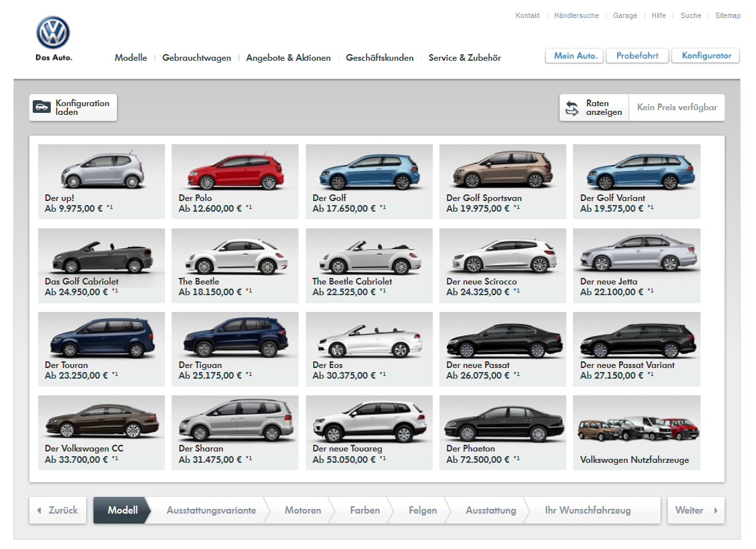The image size is (756, 549).
Task: Select the Der neue Passat sedan tile
Action: (x=502, y=349)
